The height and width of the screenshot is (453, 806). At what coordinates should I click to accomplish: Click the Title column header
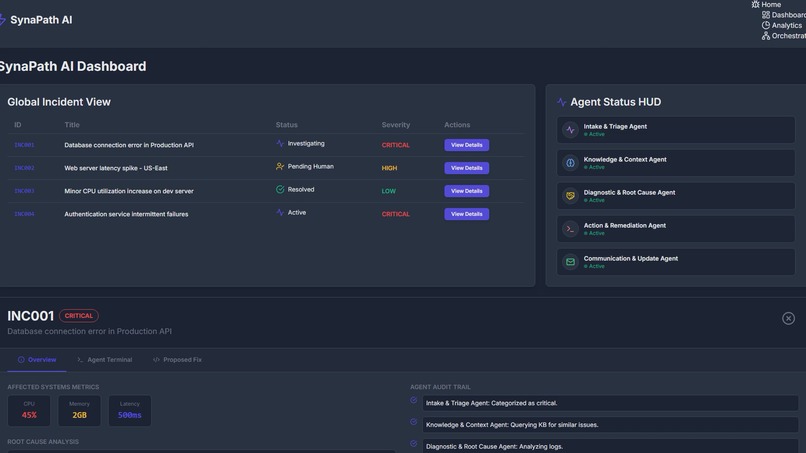pos(72,125)
